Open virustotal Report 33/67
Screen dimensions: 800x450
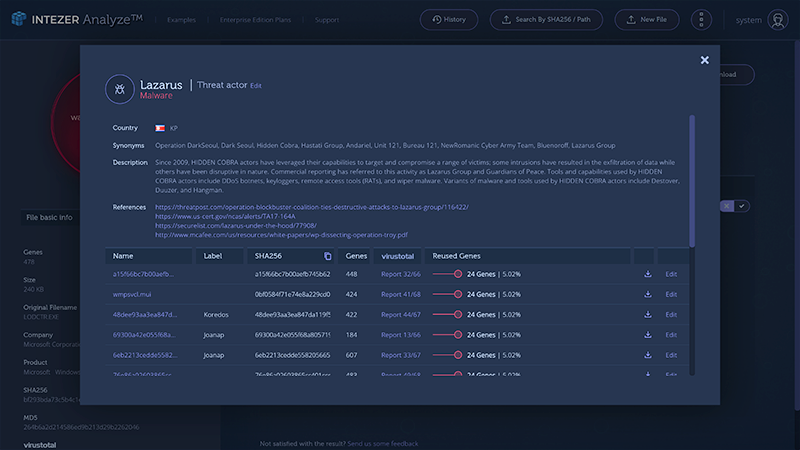coord(401,355)
